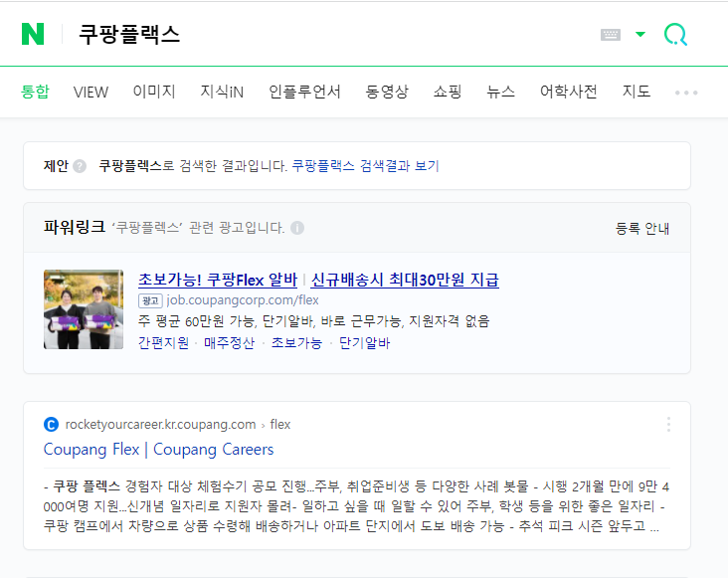Expand more tabs with the three dots
The image size is (728, 578).
[686, 93]
